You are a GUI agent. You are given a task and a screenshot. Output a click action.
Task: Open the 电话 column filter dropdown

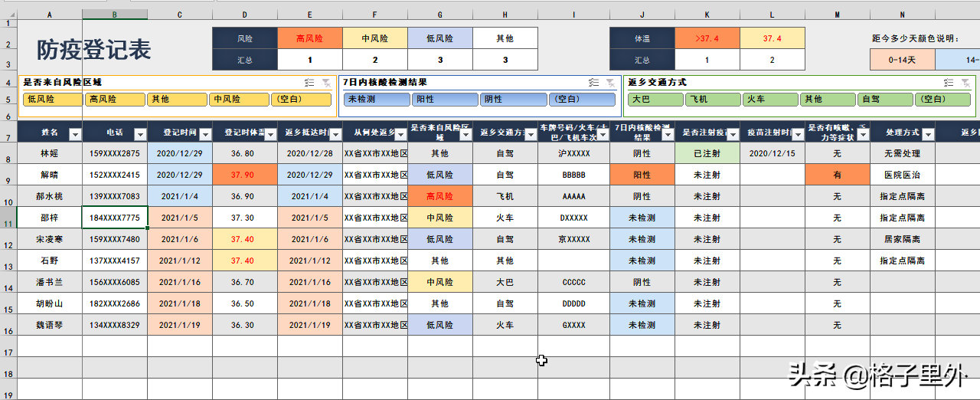[140, 134]
